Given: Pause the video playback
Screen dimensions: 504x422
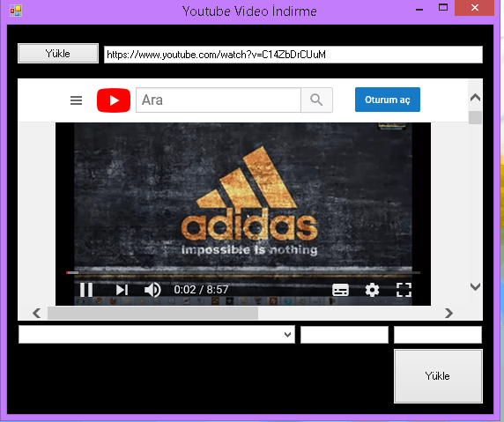Looking at the screenshot, I should click(x=86, y=290).
